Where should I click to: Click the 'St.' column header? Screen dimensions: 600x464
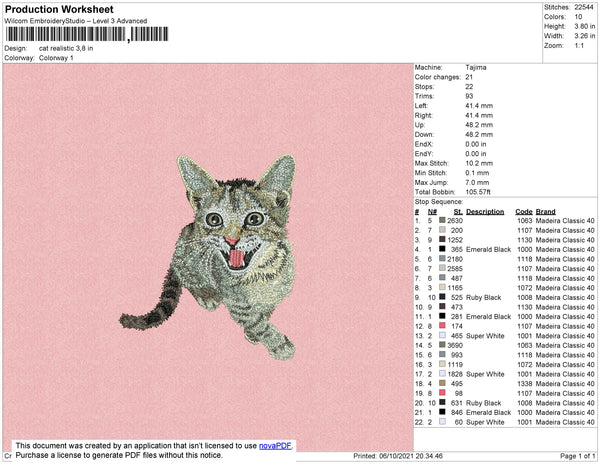point(458,212)
